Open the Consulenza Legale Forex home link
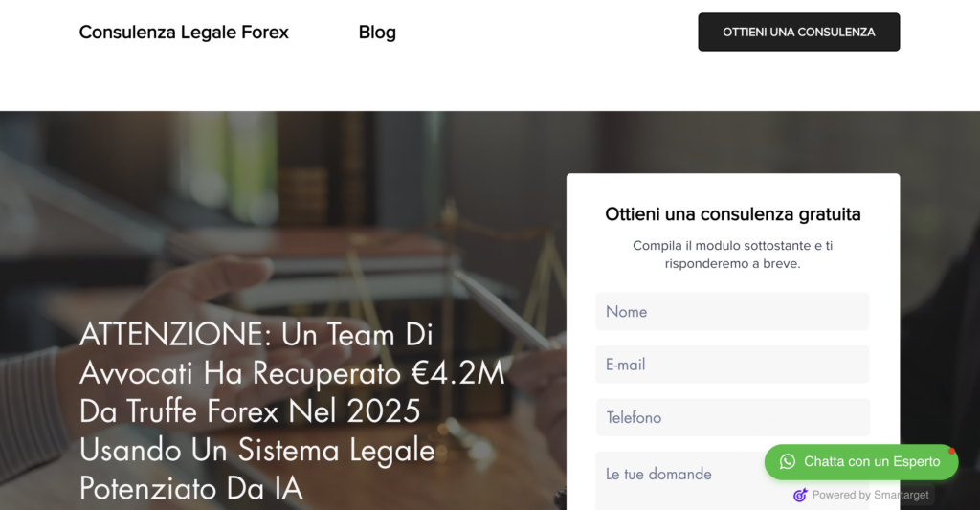The height and width of the screenshot is (510, 980). [x=184, y=32]
